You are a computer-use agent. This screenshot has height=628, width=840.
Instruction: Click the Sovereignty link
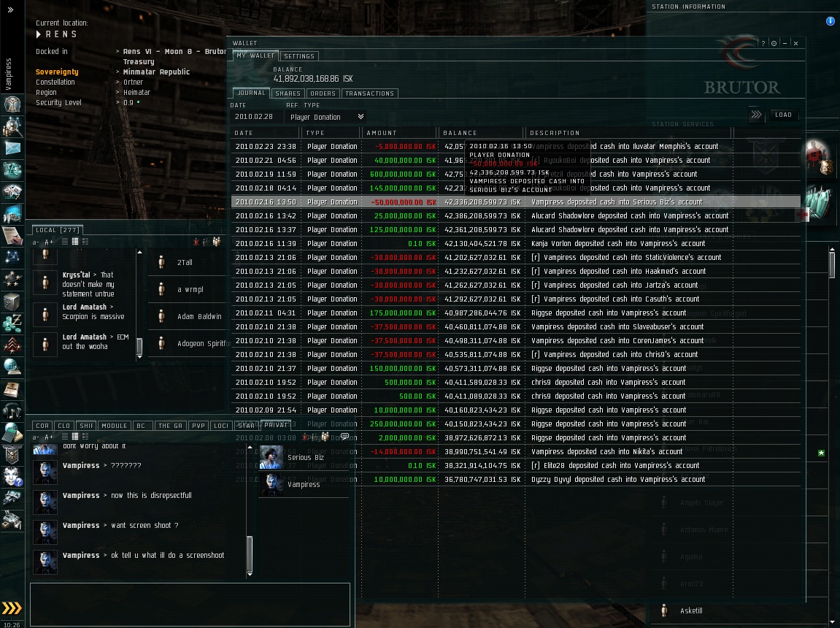click(57, 72)
